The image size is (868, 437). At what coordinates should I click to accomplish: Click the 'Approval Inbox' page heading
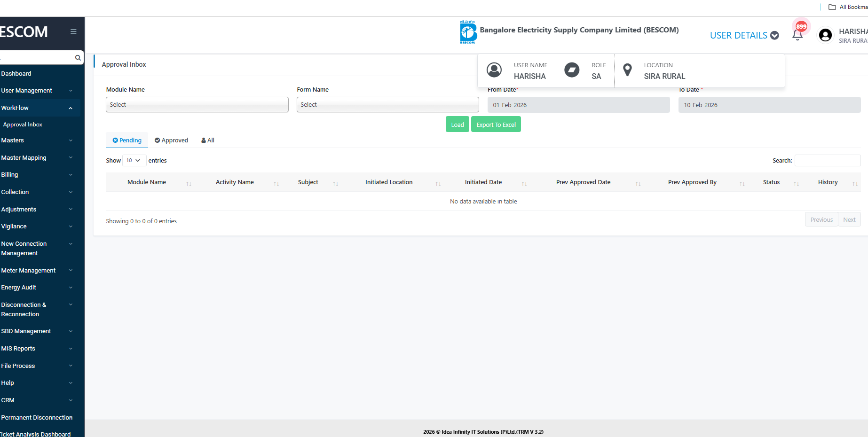coord(124,64)
